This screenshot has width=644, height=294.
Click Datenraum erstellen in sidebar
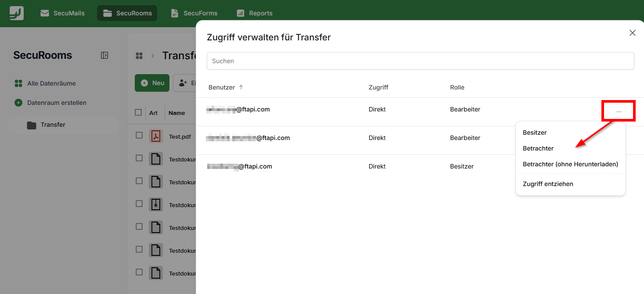tap(50, 103)
